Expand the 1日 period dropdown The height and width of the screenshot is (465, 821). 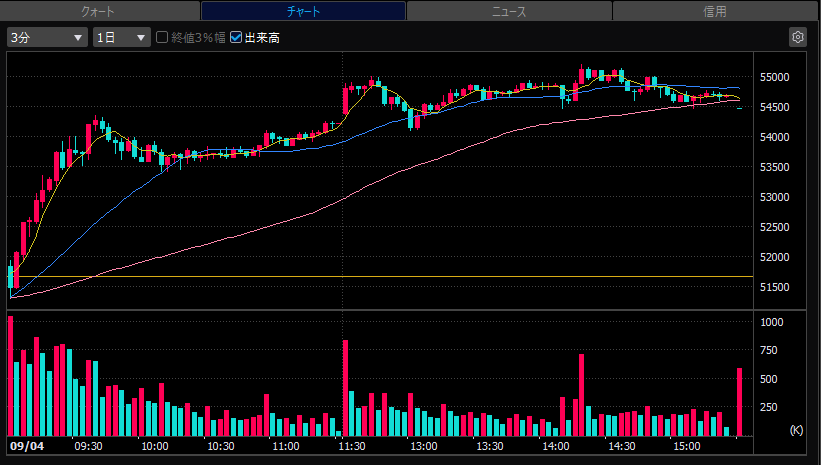[121, 37]
